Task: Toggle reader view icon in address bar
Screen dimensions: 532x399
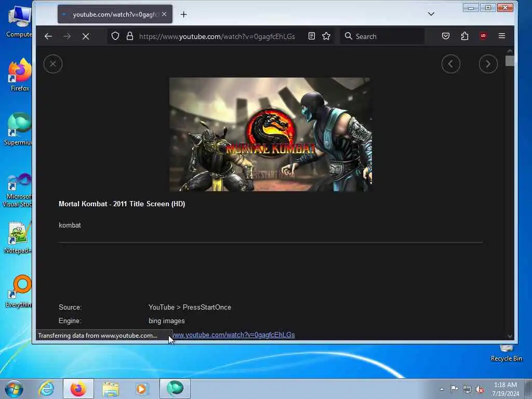Action: (x=312, y=36)
